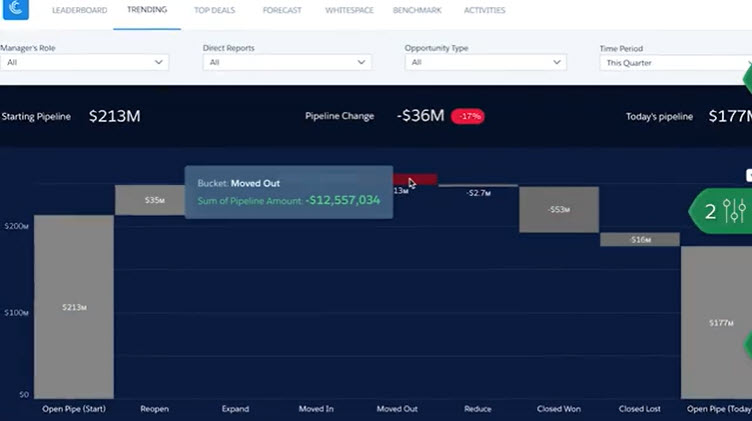The height and width of the screenshot is (421, 752).
Task: Expand the Opportunity Type dropdown
Action: (486, 62)
